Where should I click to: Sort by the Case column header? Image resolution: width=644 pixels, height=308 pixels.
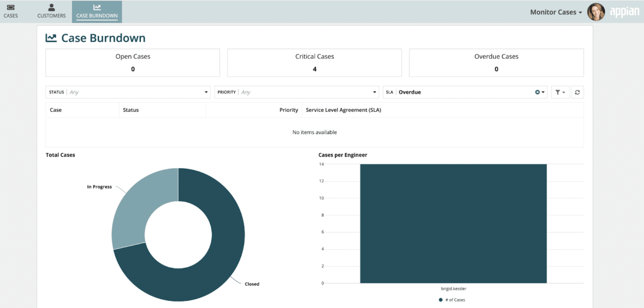56,110
